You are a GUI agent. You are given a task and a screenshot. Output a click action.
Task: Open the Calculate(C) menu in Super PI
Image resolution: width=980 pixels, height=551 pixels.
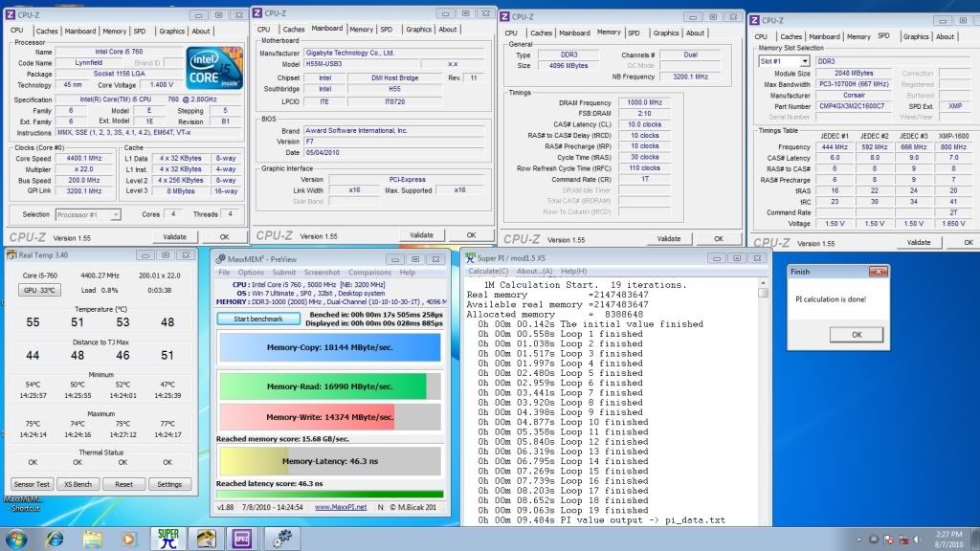[x=488, y=271]
